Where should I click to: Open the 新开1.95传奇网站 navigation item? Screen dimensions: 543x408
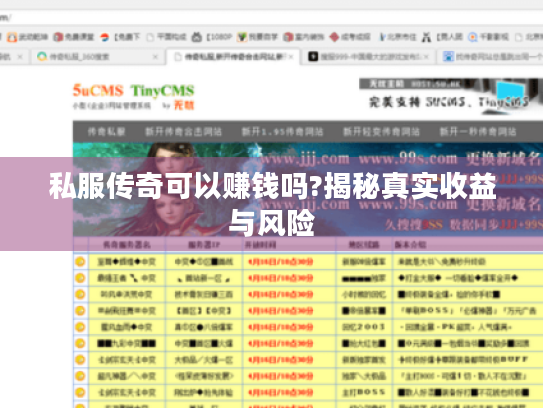[282, 132]
